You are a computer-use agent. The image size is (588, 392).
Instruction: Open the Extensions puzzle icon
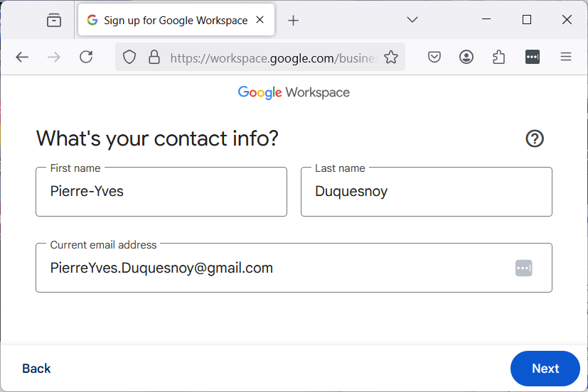[499, 58]
